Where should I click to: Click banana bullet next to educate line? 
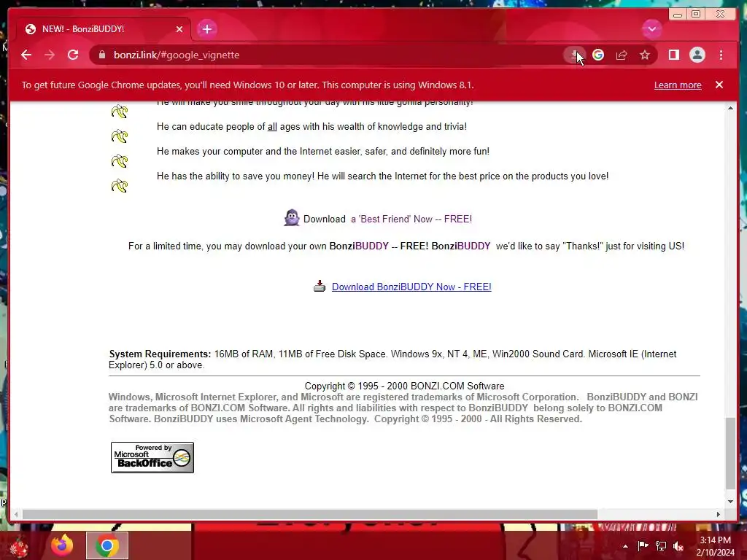[x=119, y=136]
